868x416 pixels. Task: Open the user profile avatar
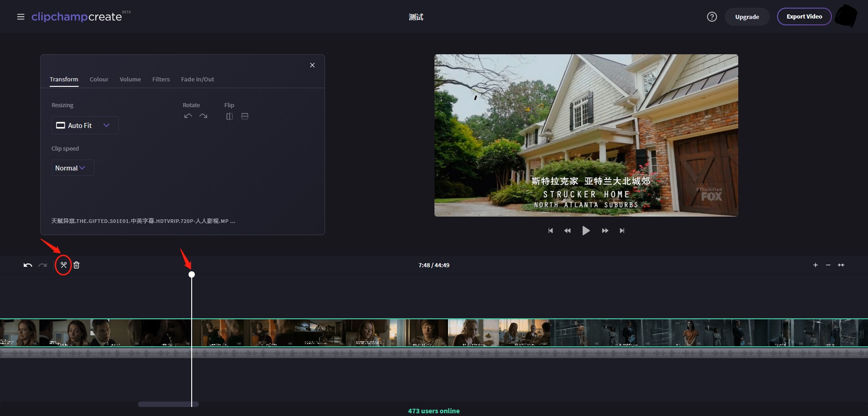pyautogui.click(x=846, y=16)
